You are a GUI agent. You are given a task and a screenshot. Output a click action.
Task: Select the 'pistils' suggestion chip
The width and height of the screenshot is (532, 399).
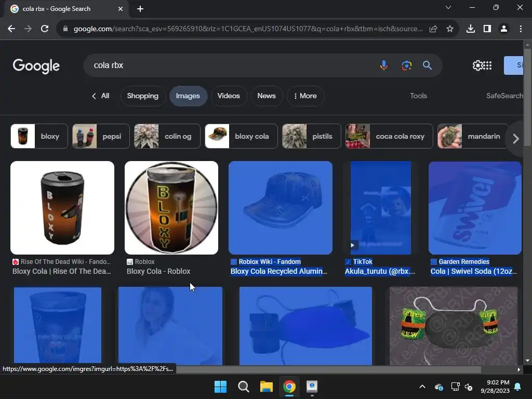point(312,136)
